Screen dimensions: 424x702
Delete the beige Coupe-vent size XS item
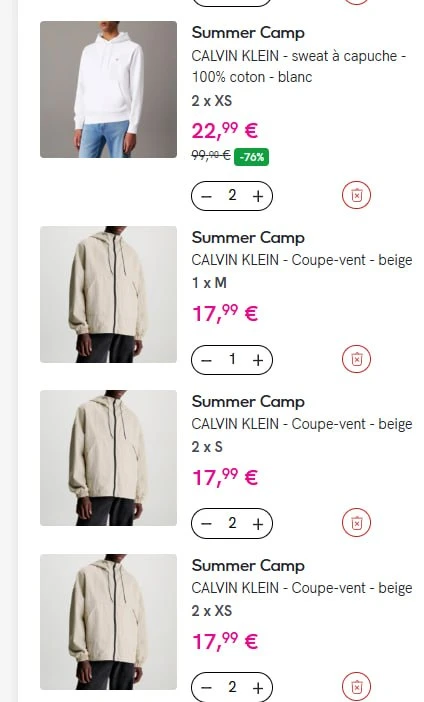356,687
